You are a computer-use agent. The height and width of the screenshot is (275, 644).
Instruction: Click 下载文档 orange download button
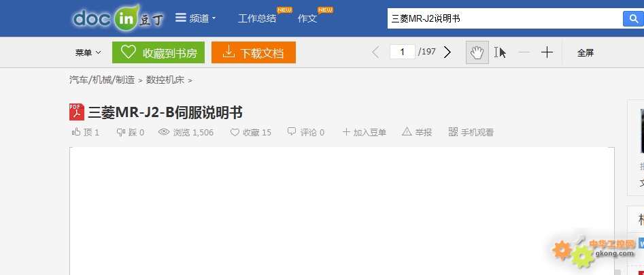point(254,52)
